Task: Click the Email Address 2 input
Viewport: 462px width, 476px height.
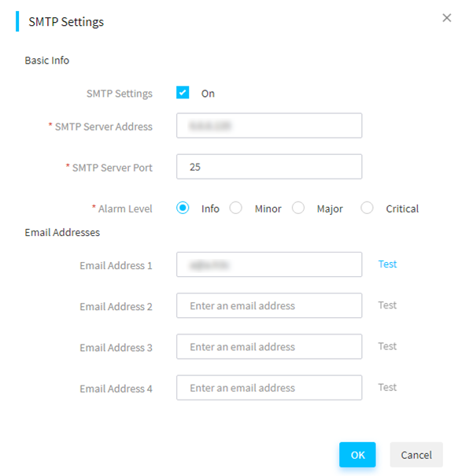Action: [269, 305]
